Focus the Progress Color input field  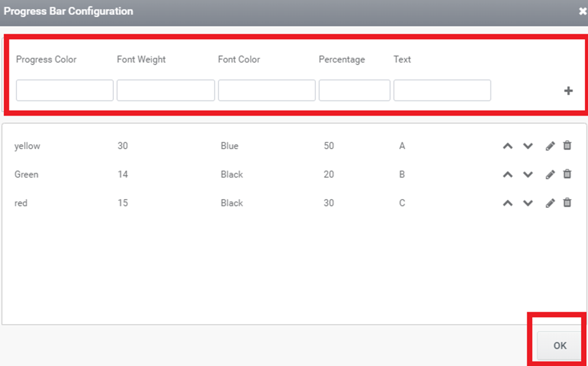pos(65,90)
